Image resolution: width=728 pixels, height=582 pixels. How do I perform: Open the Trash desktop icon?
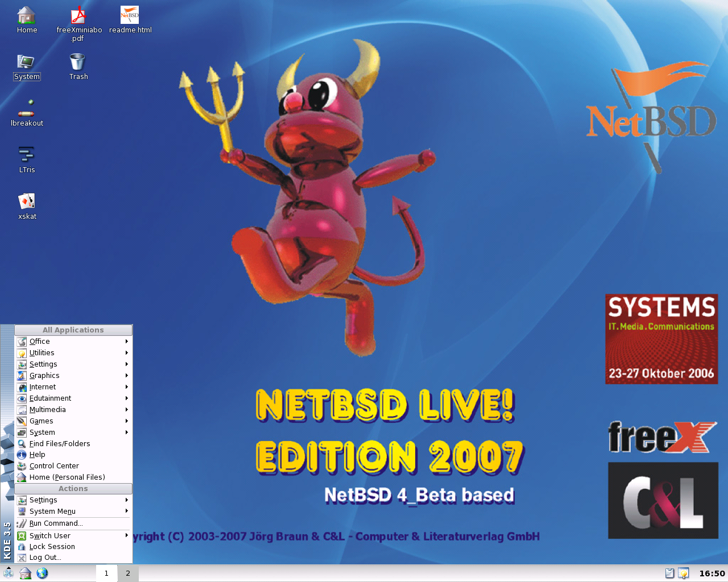(78, 67)
